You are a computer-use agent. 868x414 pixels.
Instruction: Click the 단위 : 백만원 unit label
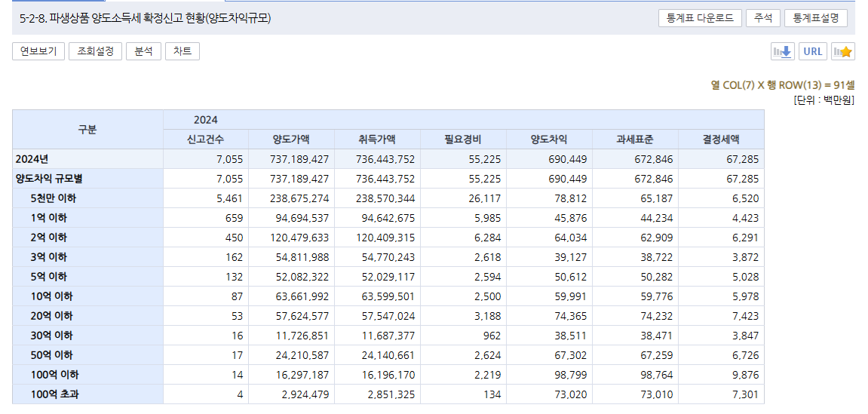824,100
